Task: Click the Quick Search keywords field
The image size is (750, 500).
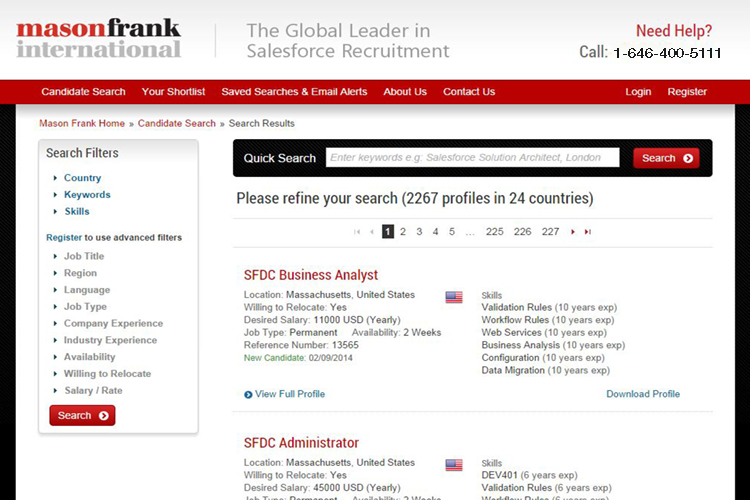Action: click(473, 157)
